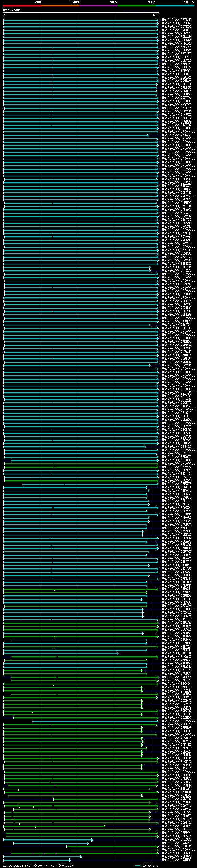Viewport: 197px width, 868px height.
Task: Open the UniRef100_C5K111 entry
Action: coord(177,501)
